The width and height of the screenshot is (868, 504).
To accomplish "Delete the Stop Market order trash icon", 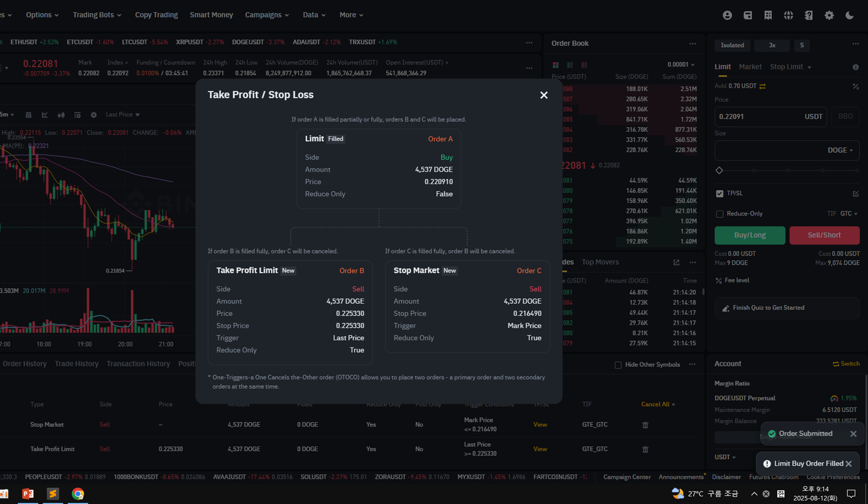I will 645,425.
